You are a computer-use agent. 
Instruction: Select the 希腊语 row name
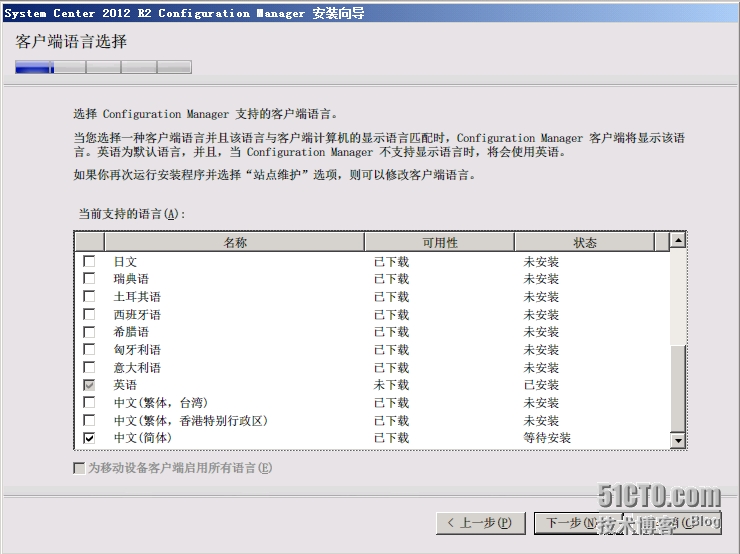pyautogui.click(x=131, y=332)
